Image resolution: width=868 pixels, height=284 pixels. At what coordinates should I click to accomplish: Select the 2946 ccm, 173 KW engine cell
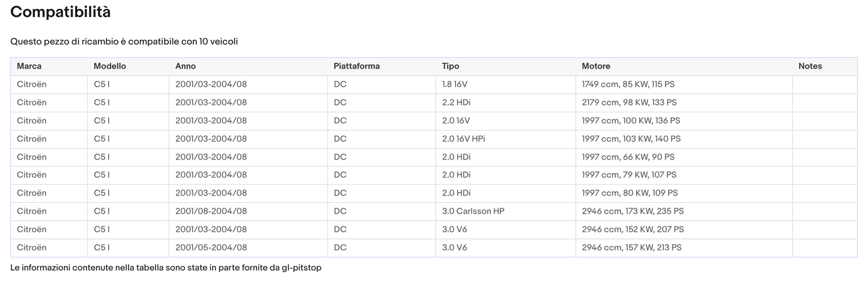click(633, 211)
